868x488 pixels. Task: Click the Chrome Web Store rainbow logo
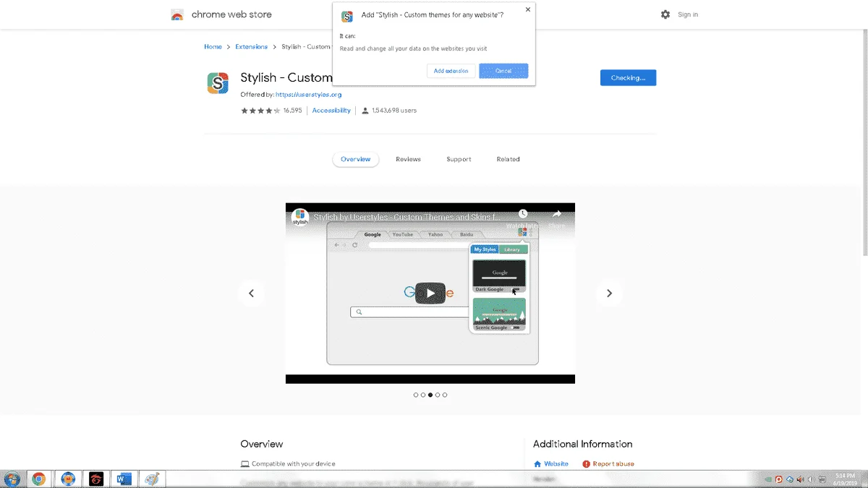tap(177, 14)
